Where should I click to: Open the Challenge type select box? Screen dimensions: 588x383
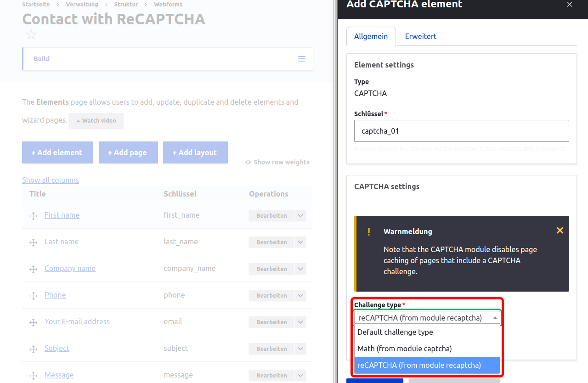tap(427, 317)
